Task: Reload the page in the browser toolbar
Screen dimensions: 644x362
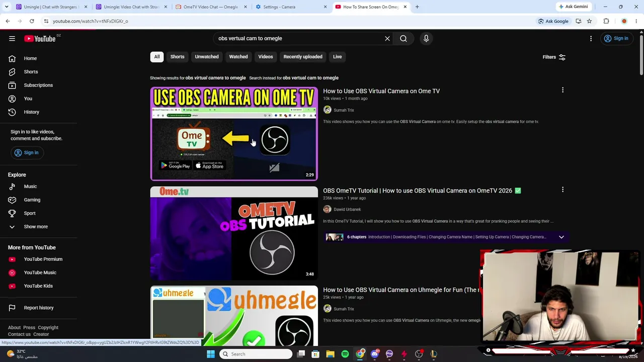Action: (x=32, y=21)
